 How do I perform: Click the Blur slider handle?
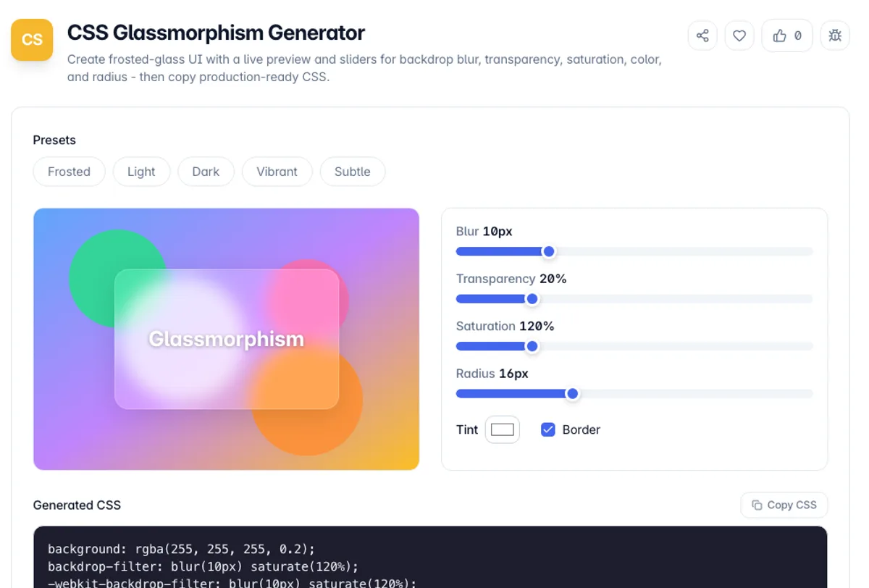tap(549, 251)
